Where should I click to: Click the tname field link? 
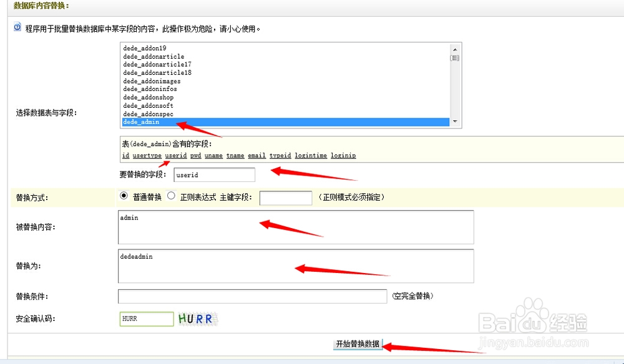[235, 155]
